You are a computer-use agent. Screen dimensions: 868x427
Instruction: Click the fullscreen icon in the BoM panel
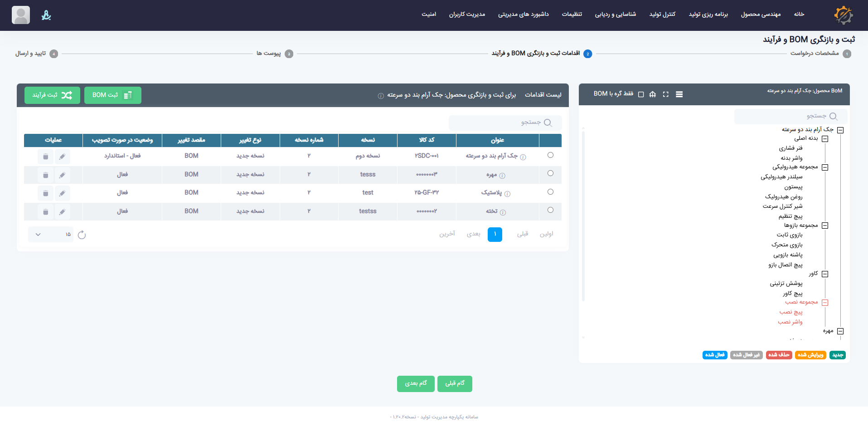pyautogui.click(x=665, y=94)
